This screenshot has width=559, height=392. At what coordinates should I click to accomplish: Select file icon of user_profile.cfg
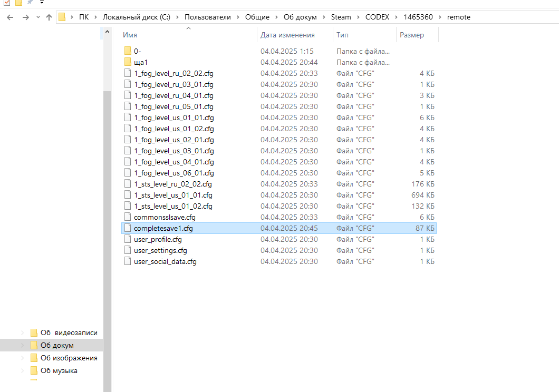tap(128, 239)
